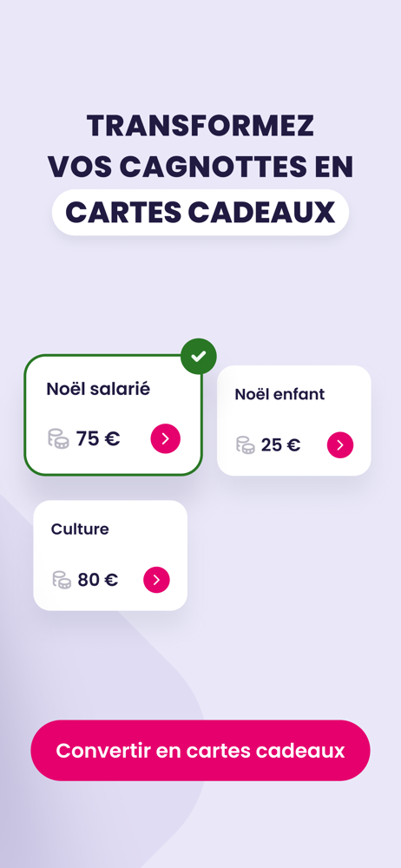Click the TRANSFORMEZ heading line

tap(200, 126)
